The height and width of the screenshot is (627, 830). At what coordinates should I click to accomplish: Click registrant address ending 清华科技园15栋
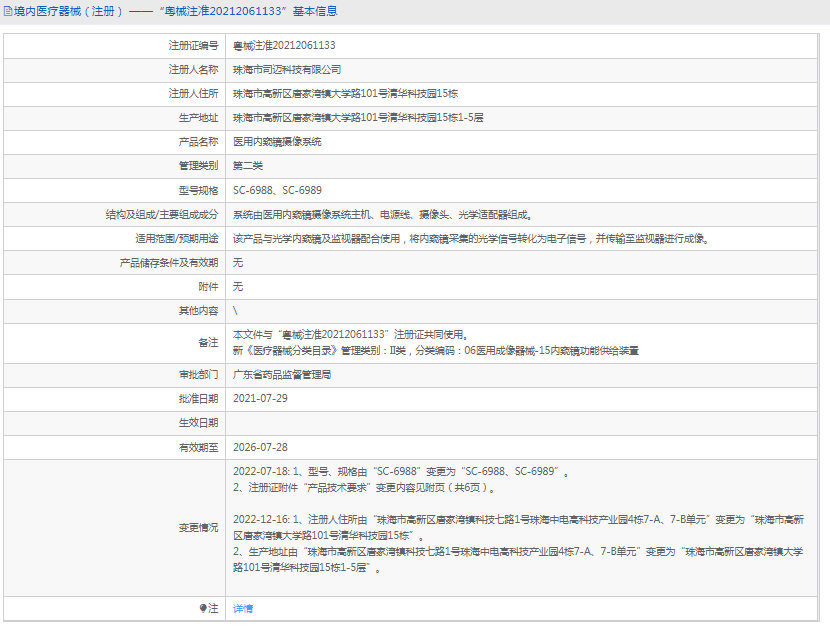(x=346, y=94)
